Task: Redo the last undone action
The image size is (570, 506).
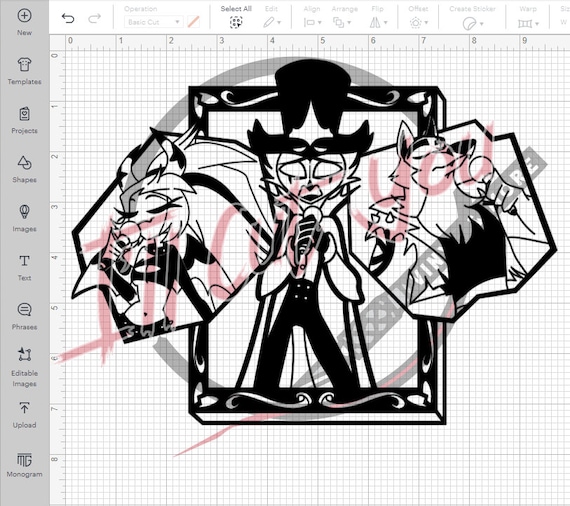Action: [x=95, y=18]
